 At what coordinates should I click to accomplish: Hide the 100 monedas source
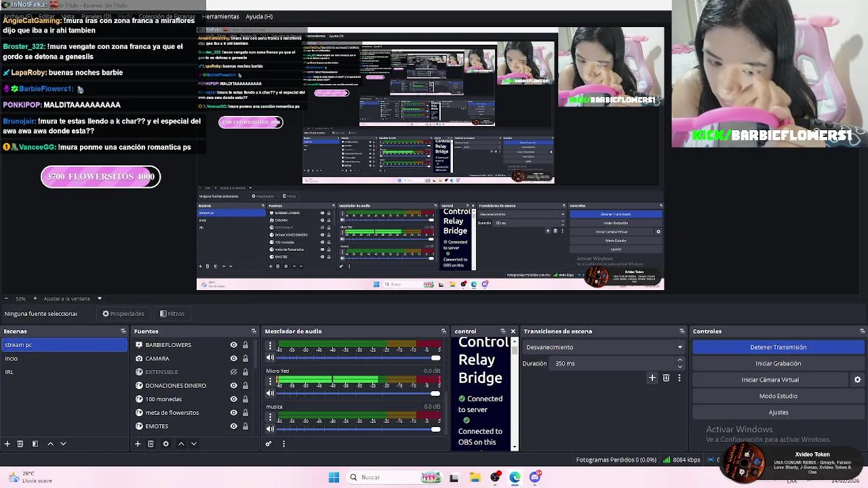coord(234,399)
